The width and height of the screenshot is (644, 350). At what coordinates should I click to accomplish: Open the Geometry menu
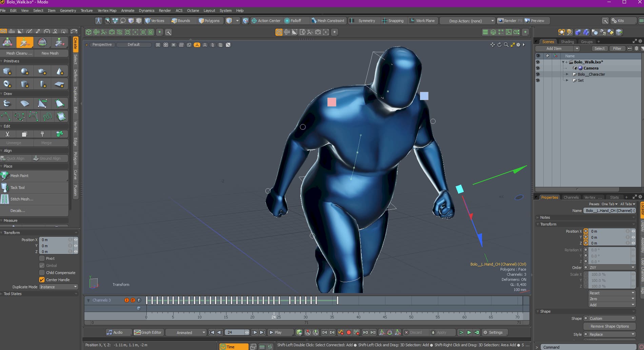(68, 11)
